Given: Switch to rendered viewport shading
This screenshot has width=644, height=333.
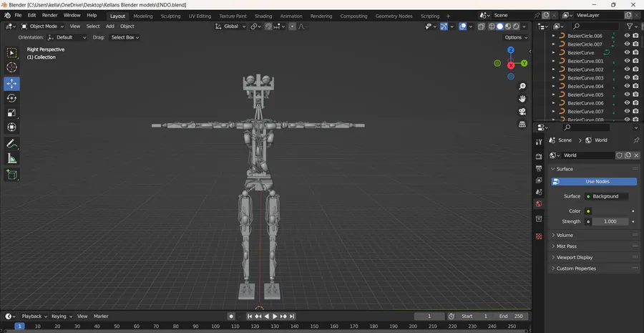Looking at the screenshot, I should (x=516, y=26).
